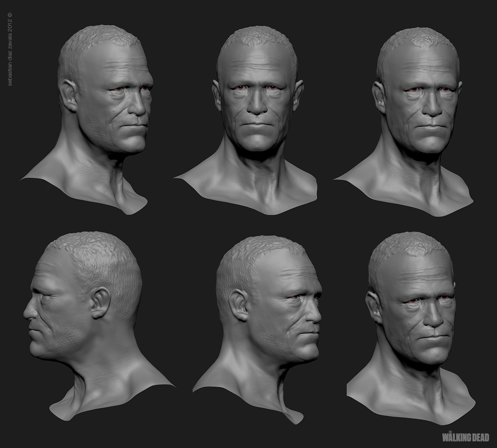This screenshot has width=497, height=448.
Task: Click the top-right head render
Action: [404, 121]
